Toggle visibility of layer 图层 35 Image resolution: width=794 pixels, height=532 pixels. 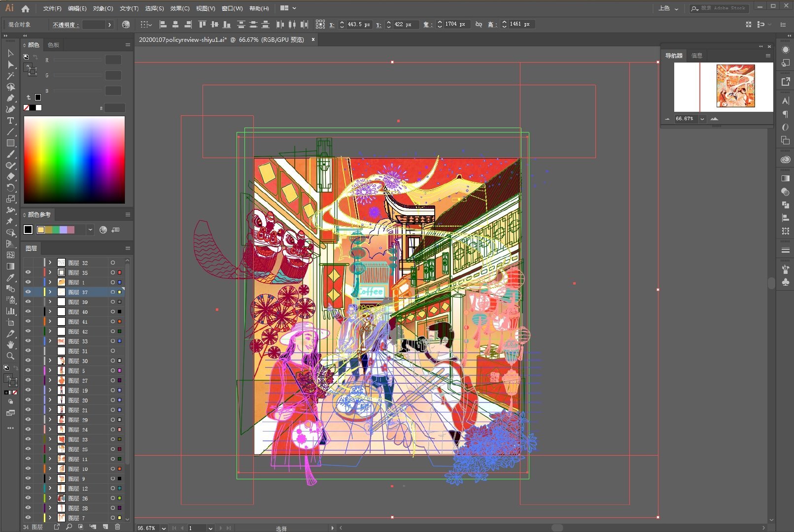coord(28,272)
